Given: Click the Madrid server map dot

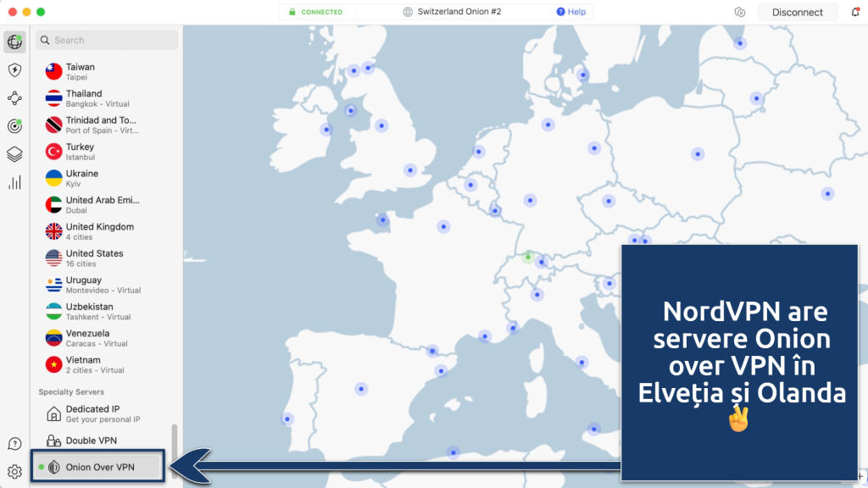Looking at the screenshot, I should [361, 389].
